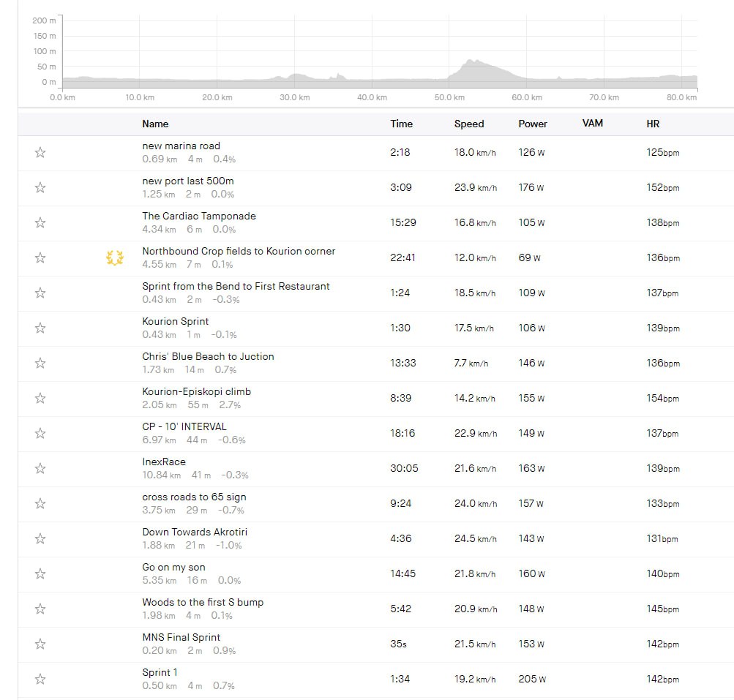Viewport: 734px width, 700px height.
Task: Toggle favorite star for Down Towards Akrotiri
Action: [x=40, y=539]
